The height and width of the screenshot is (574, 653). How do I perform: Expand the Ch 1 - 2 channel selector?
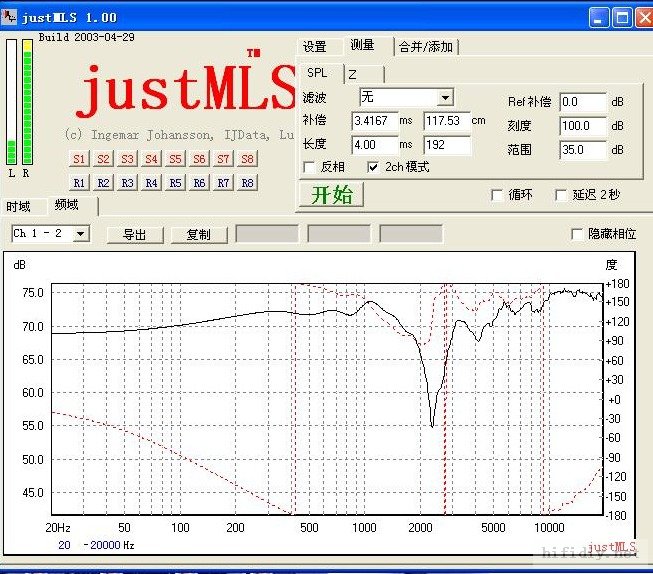click(x=81, y=234)
